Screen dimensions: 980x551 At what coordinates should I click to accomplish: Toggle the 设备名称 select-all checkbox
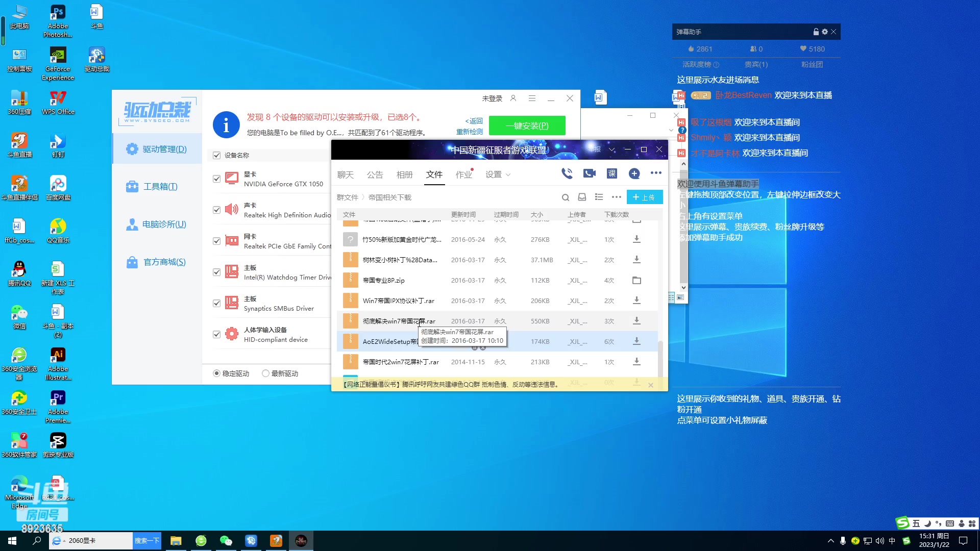coord(216,155)
